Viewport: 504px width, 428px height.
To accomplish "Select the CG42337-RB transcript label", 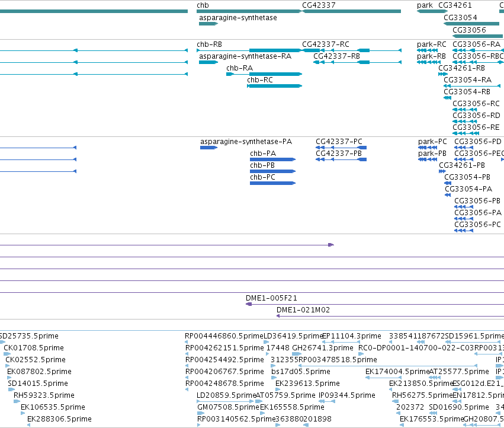I will pos(336,56).
